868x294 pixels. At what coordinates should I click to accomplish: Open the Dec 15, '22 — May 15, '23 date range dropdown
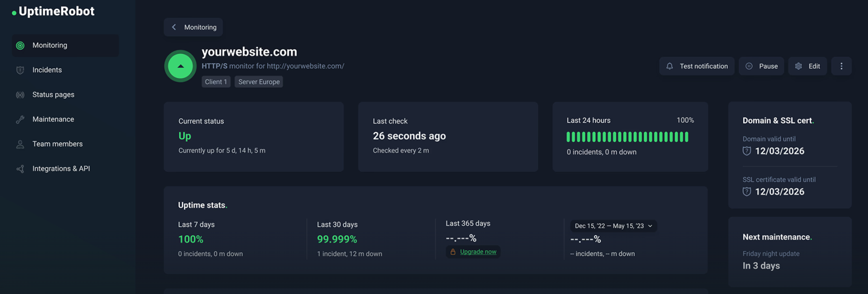(613, 226)
